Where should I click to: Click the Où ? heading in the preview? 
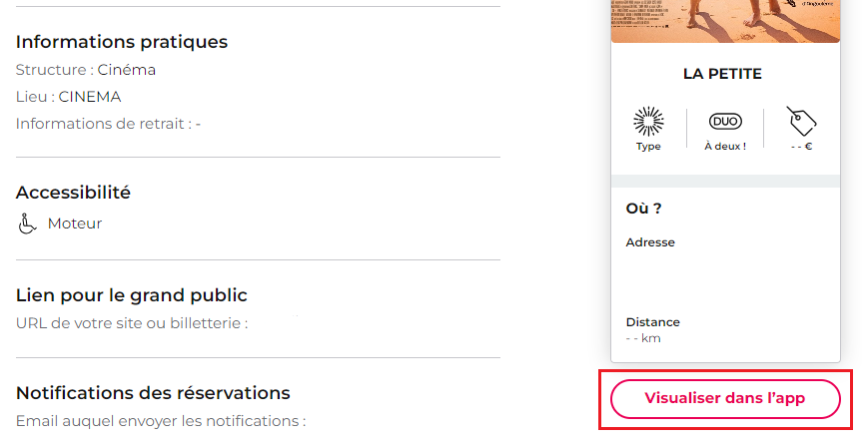coord(643,209)
